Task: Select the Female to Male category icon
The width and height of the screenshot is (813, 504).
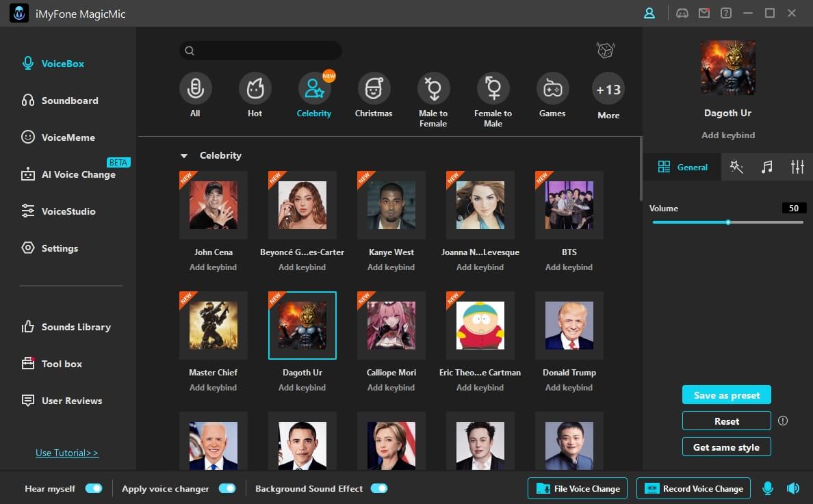Action: click(493, 89)
